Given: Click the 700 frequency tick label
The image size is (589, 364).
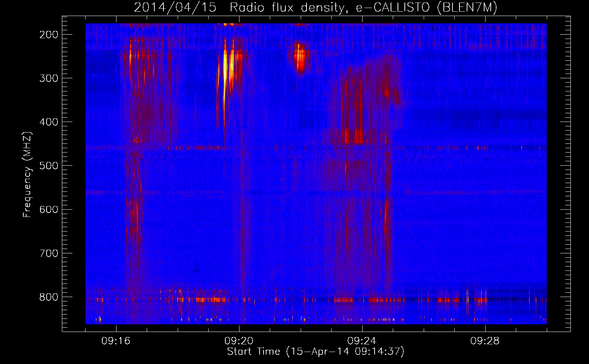Looking at the screenshot, I should click(49, 253).
